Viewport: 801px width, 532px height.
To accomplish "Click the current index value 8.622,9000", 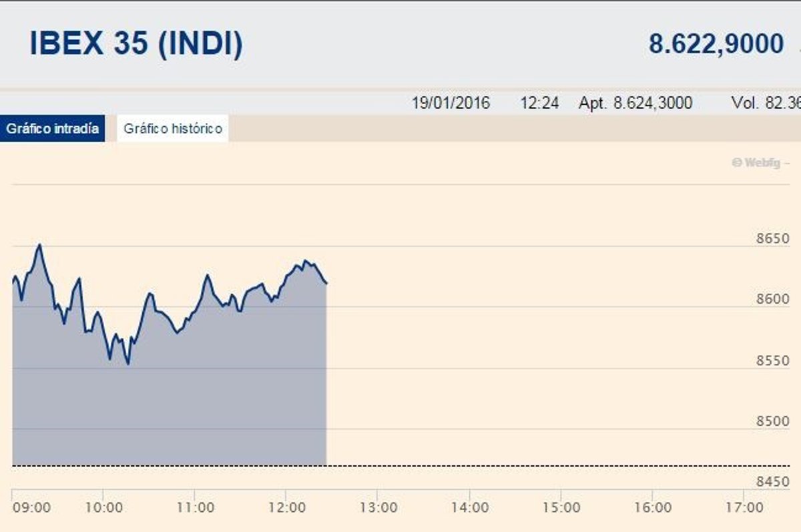I will 716,44.
